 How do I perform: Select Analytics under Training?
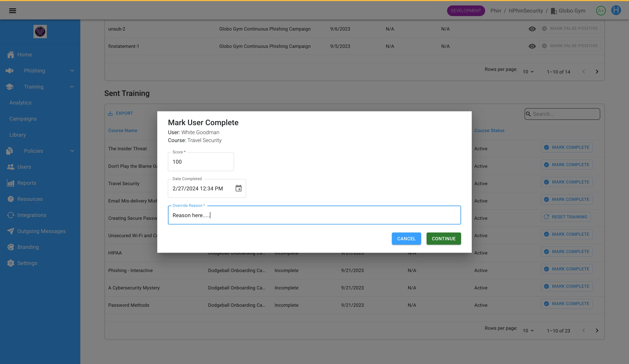[x=20, y=103]
